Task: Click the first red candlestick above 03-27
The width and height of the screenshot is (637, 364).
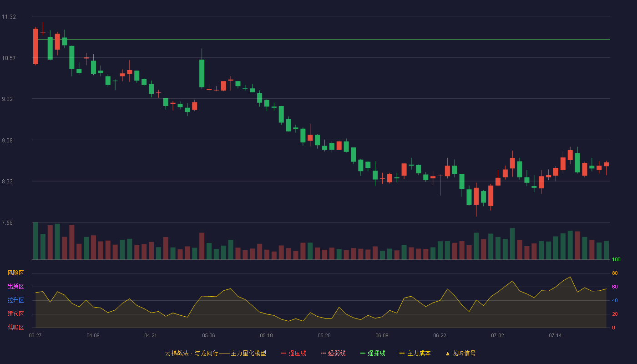Action: point(35,46)
